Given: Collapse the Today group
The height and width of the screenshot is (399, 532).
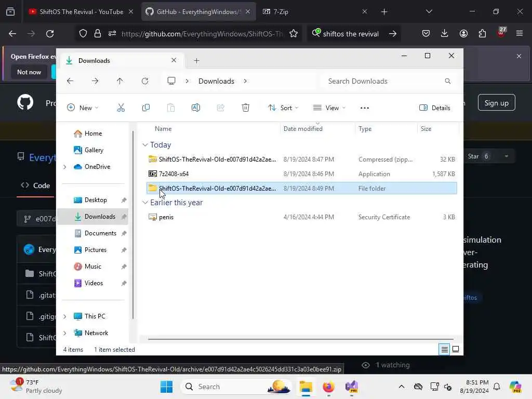Looking at the screenshot, I should (x=145, y=145).
